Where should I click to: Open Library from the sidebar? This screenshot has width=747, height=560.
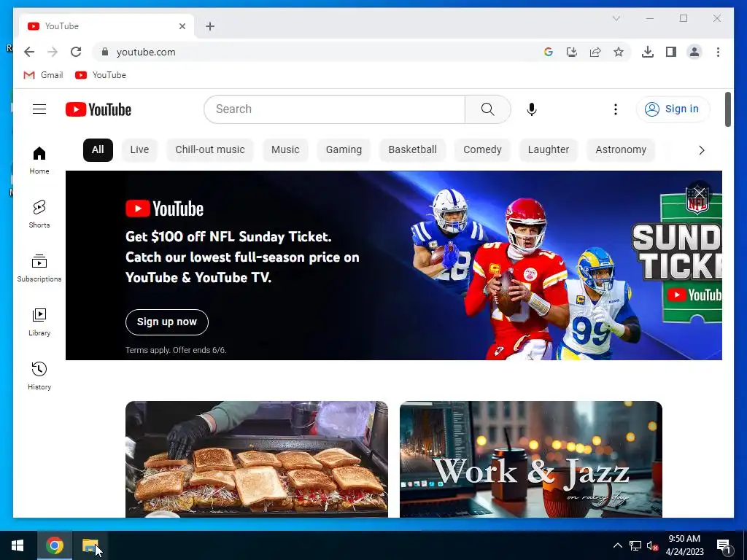click(39, 322)
